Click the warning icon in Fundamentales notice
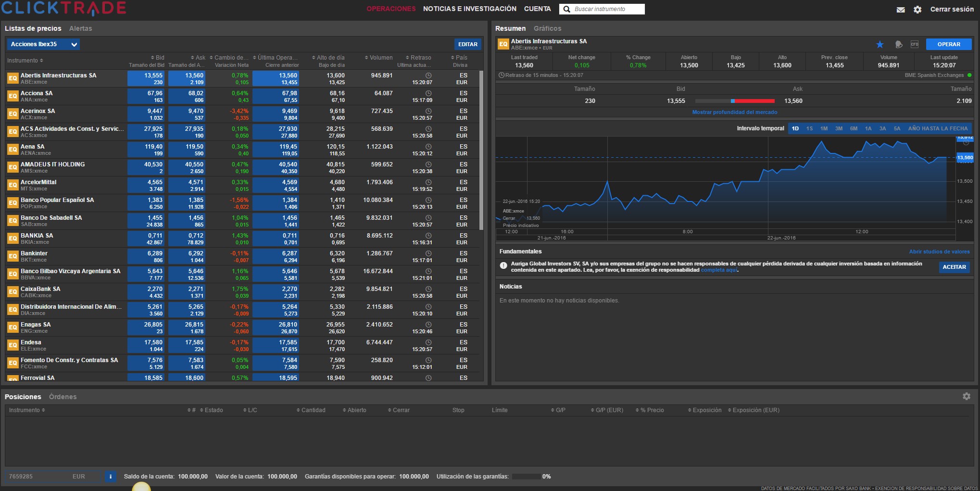This screenshot has height=491, width=980. (x=503, y=265)
